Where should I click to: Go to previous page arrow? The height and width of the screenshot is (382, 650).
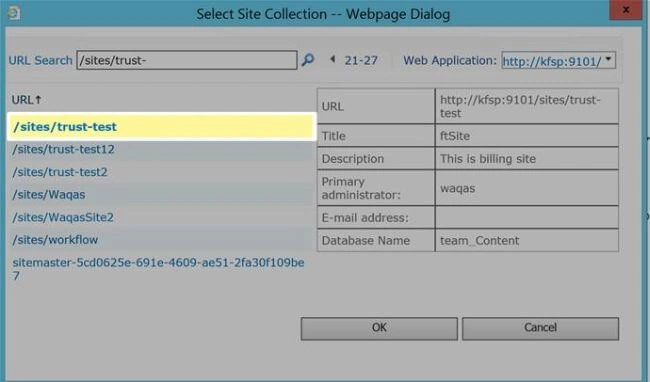pos(332,59)
